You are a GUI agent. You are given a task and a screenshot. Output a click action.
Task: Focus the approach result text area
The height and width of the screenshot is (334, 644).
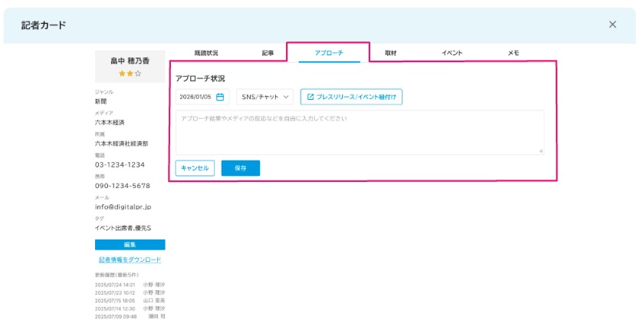(360, 132)
